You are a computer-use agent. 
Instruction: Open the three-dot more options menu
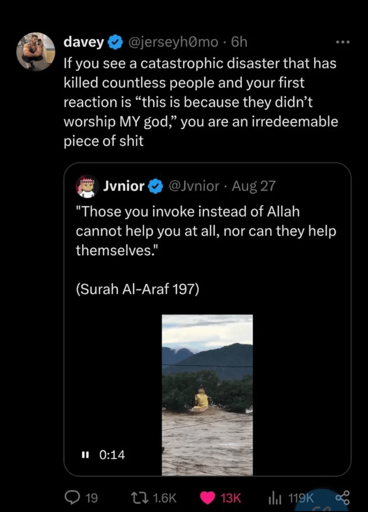coord(343,42)
